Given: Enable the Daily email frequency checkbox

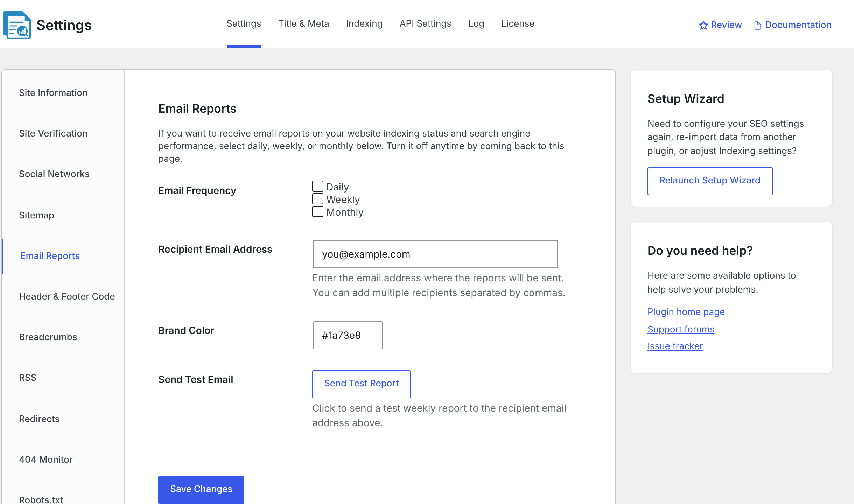Looking at the screenshot, I should point(318,186).
